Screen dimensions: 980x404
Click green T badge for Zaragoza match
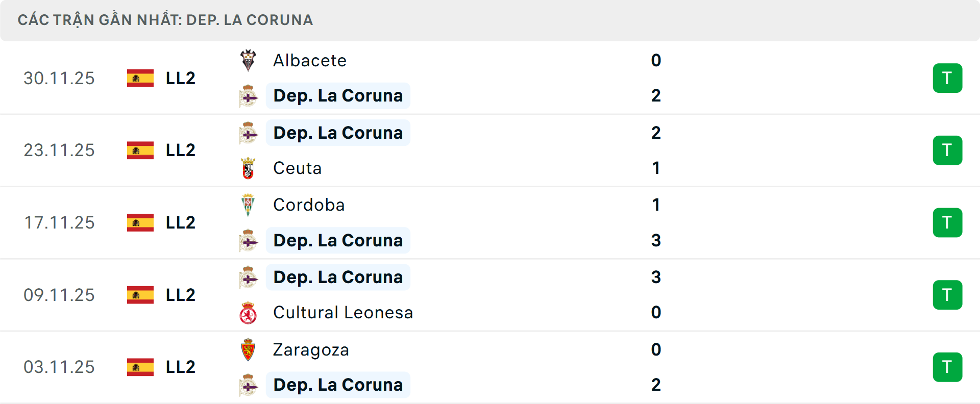(947, 367)
